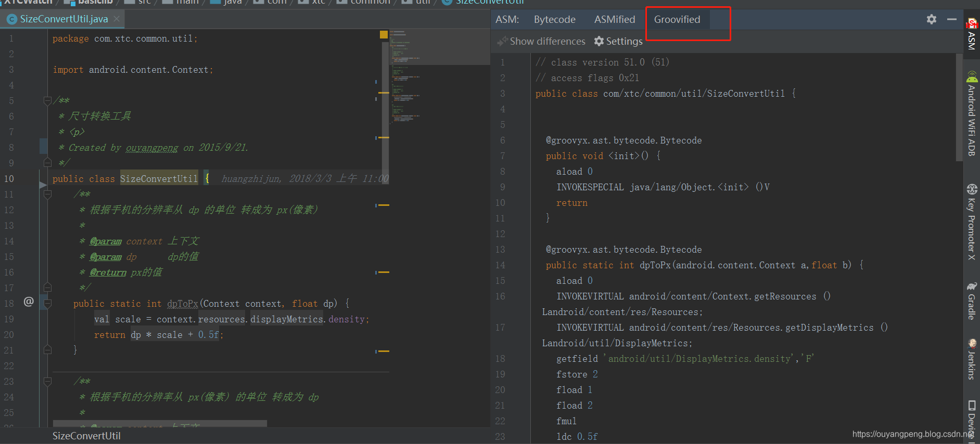980x444 pixels.
Task: Click the ASM panel vertical scrollbar
Action: pyautogui.click(x=959, y=108)
